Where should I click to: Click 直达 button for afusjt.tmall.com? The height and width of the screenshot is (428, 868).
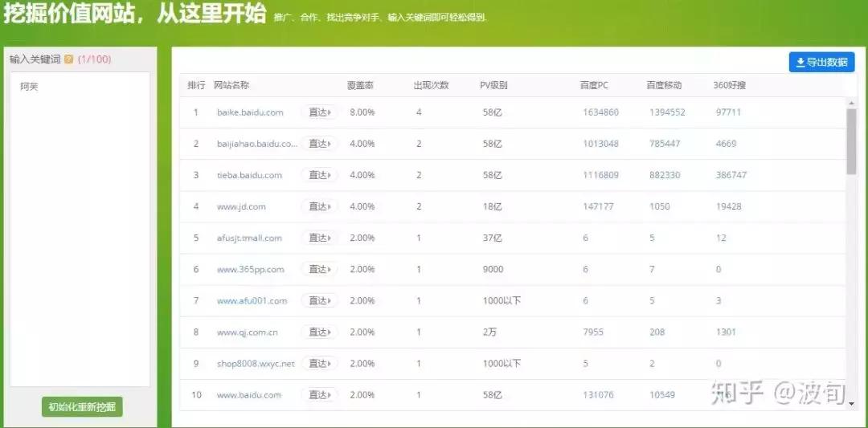tap(319, 238)
